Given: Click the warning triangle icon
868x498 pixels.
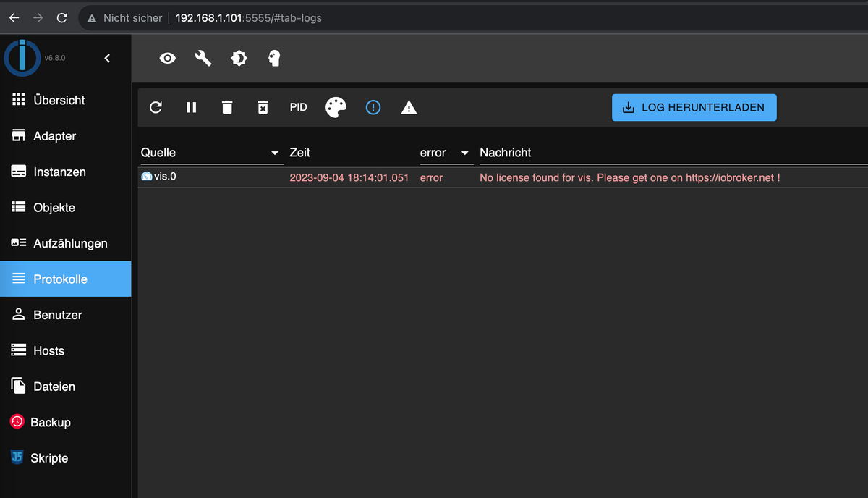Looking at the screenshot, I should [409, 108].
